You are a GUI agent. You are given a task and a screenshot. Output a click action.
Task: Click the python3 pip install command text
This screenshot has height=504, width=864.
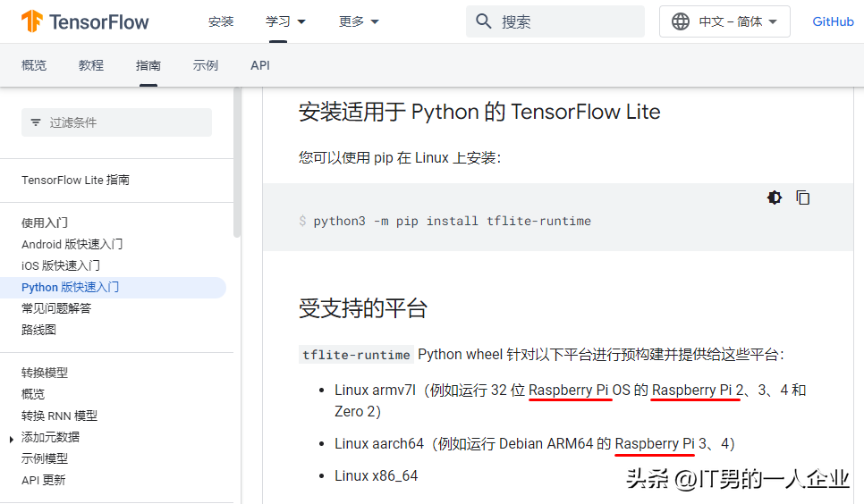point(452,221)
